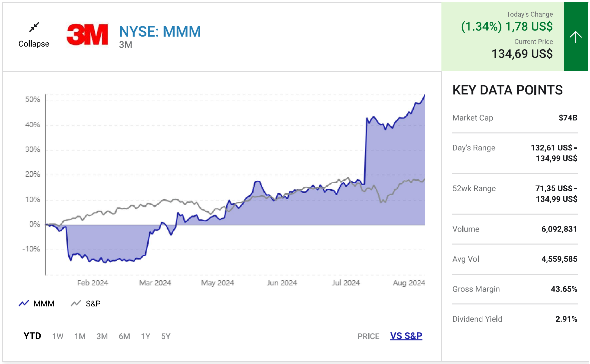This screenshot has width=590, height=364.
Task: Click the Market Cap $74B value
Action: [568, 118]
